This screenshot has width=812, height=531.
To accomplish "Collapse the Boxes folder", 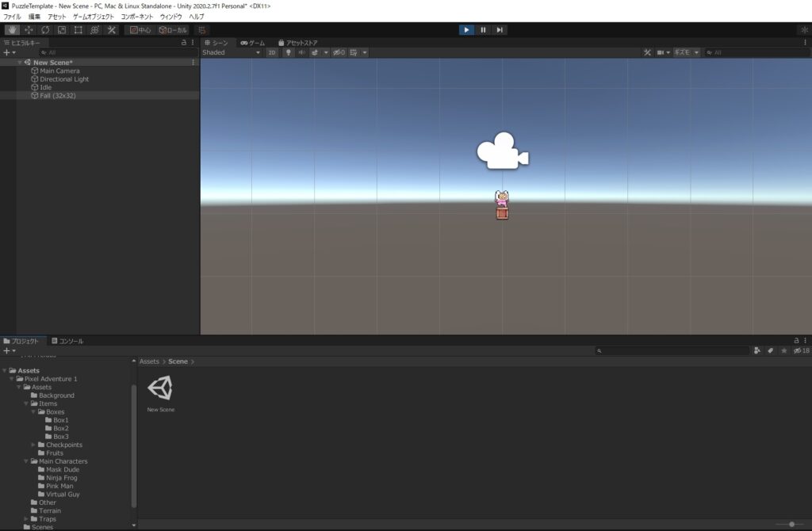I will (x=33, y=412).
